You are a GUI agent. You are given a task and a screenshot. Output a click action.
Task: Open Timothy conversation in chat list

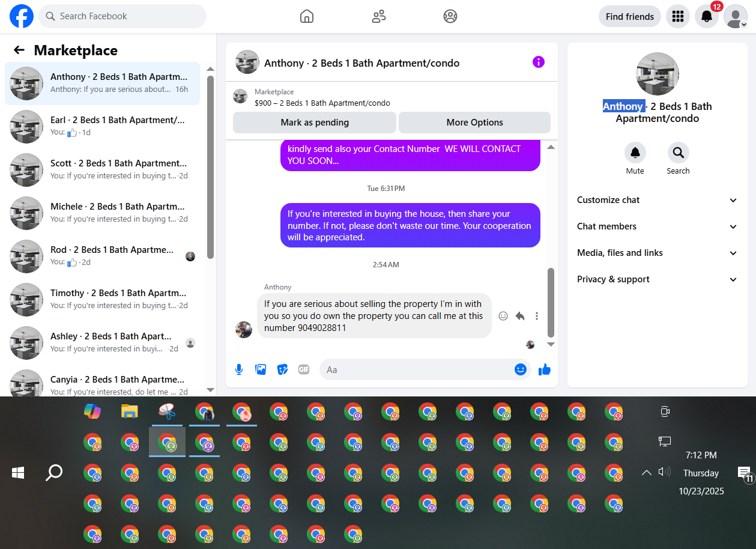click(x=102, y=300)
